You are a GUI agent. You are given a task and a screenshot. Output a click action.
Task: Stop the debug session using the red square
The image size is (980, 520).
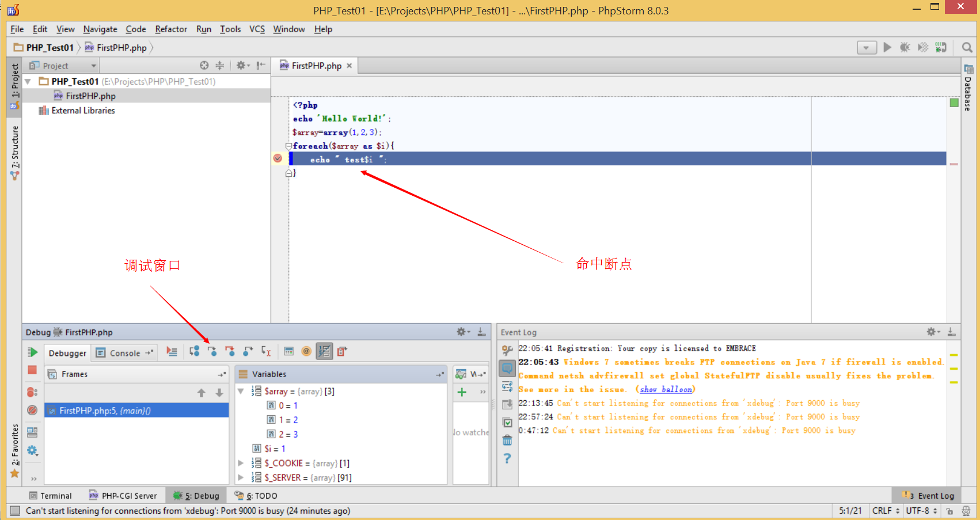32,370
